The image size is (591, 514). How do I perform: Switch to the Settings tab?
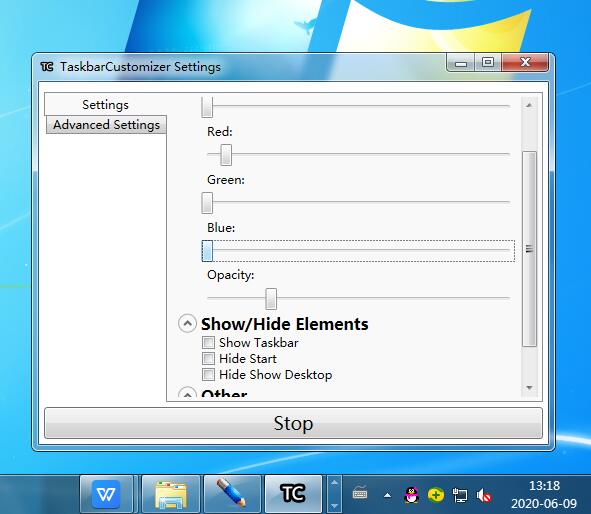coord(105,104)
